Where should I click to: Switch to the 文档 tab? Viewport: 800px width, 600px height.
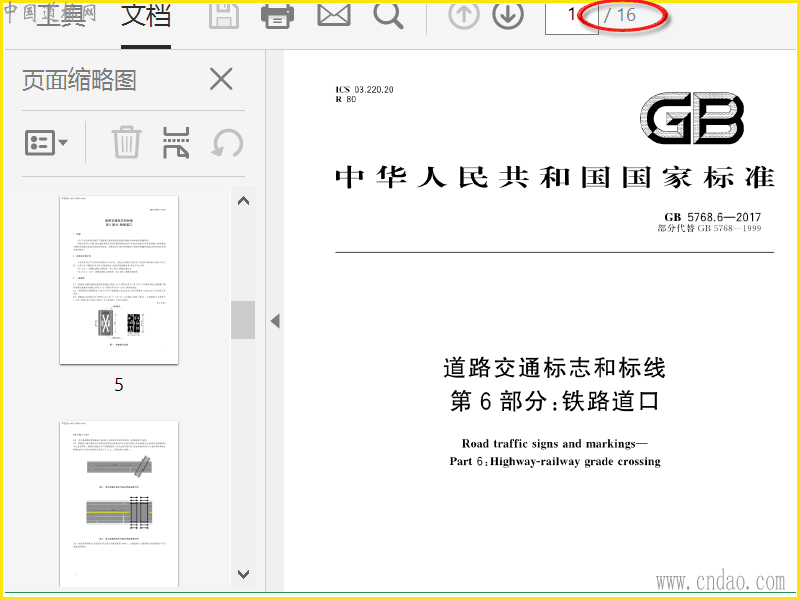pyautogui.click(x=145, y=15)
